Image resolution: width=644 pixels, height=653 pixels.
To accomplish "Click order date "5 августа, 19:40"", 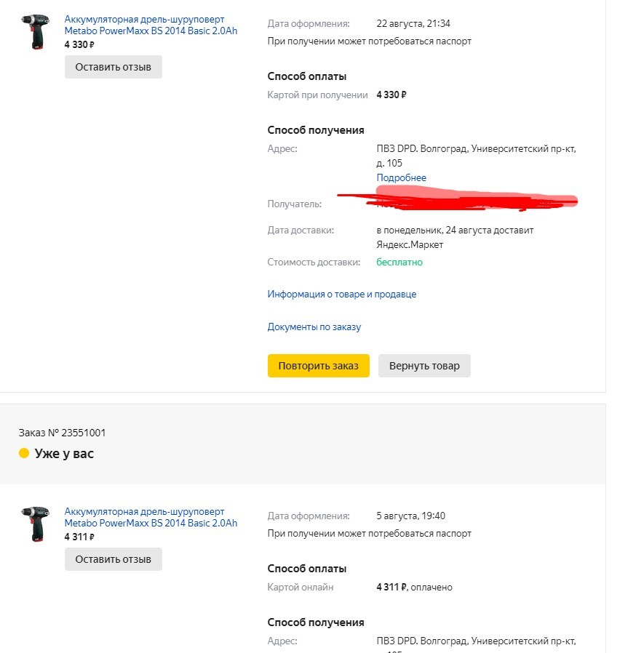I will pyautogui.click(x=411, y=516).
